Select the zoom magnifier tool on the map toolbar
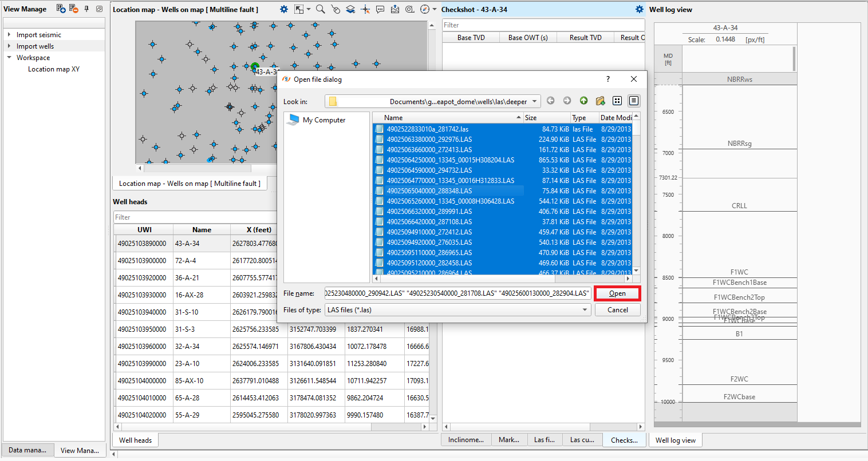This screenshot has width=868, height=461. point(321,9)
